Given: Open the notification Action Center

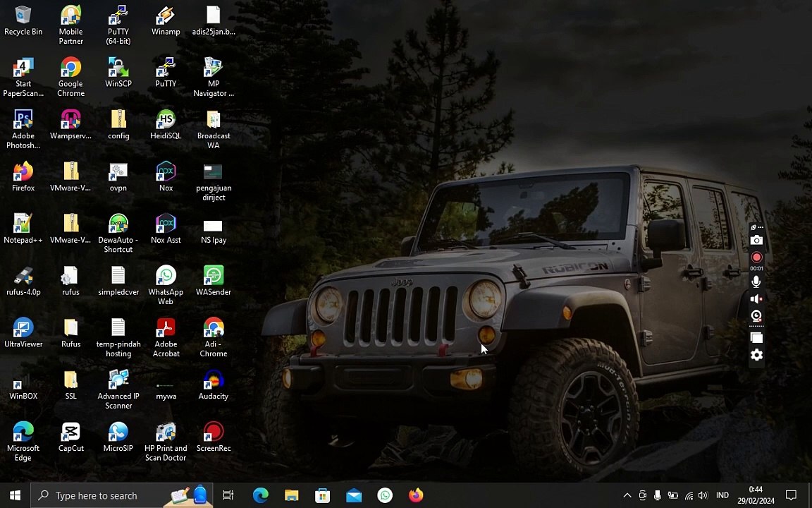Looking at the screenshot, I should coord(792,495).
